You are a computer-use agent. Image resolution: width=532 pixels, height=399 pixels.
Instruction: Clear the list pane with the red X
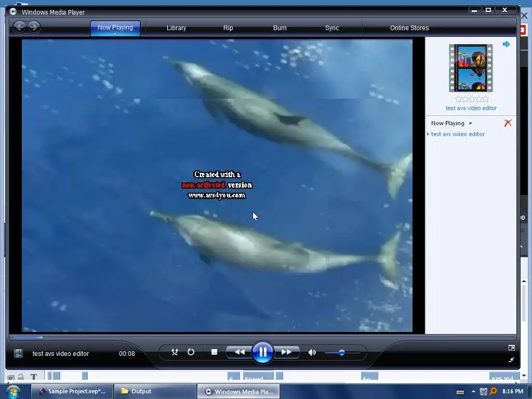coord(508,123)
